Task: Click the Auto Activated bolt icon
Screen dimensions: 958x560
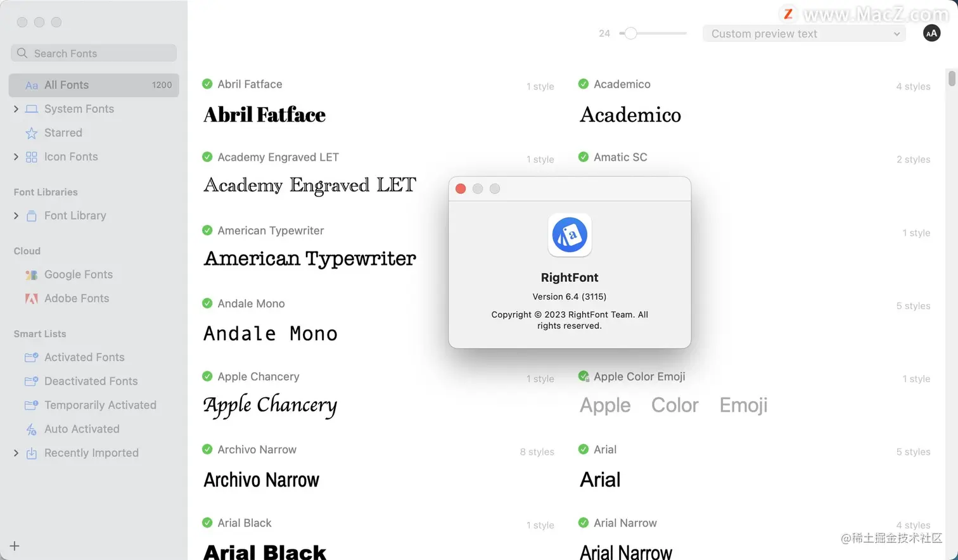Action: pos(31,430)
